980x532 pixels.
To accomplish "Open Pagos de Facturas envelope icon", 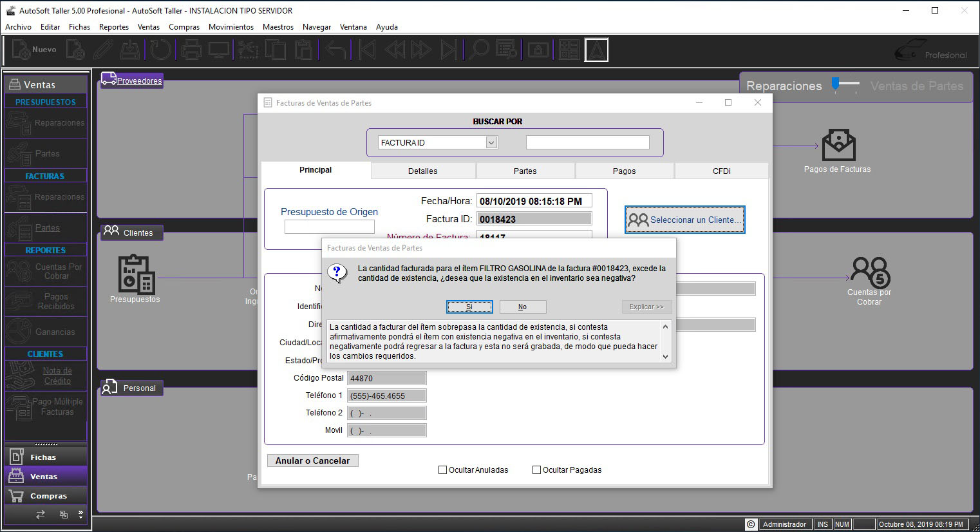I will 838,145.
